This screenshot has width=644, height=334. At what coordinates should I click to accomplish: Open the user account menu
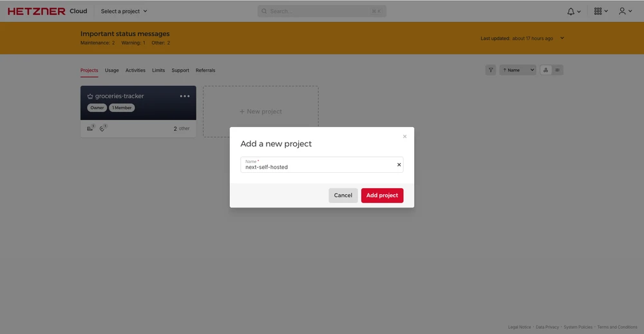(625, 11)
